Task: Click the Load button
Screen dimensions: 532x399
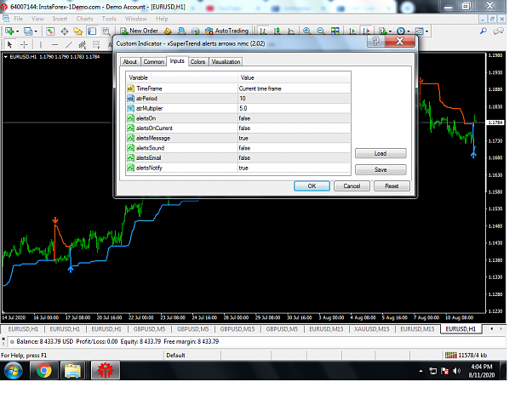Action: pyautogui.click(x=380, y=154)
